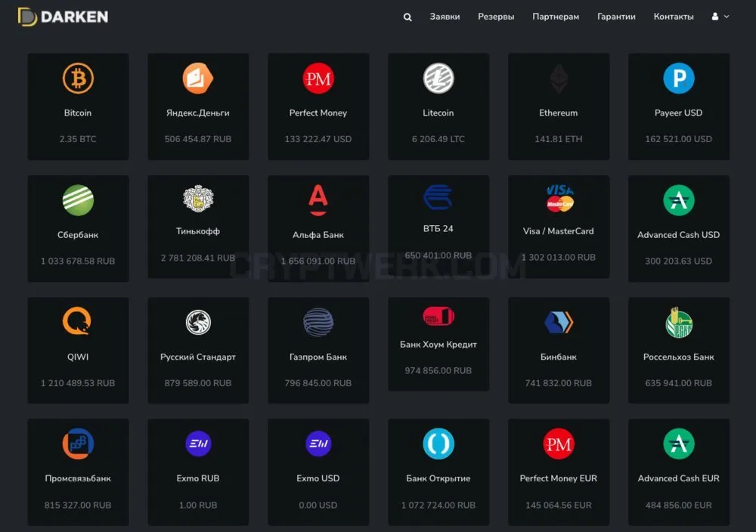Screen dimensions: 756x532
Task: Click the Промсвязьбанк label
Action: pos(78,478)
